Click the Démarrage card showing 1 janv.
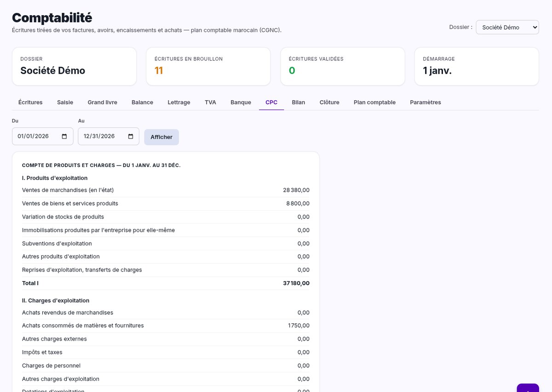552x392 pixels. (477, 66)
